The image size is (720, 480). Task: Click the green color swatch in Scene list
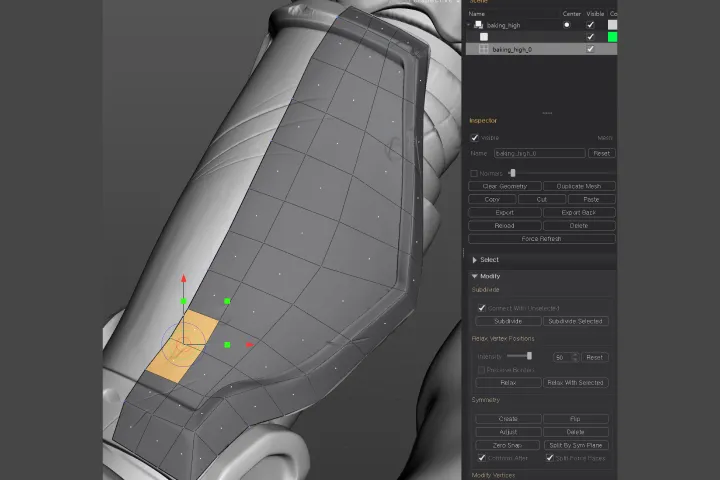pos(613,37)
